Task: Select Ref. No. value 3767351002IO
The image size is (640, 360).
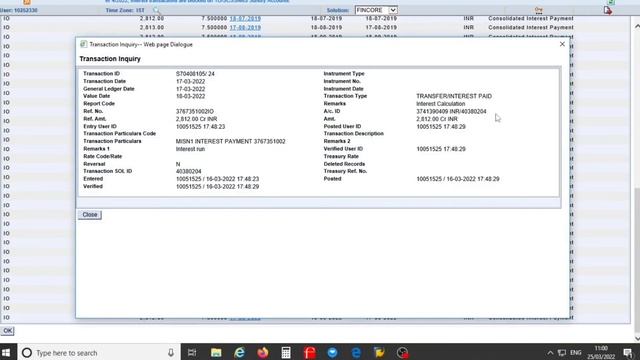Action: tap(195, 111)
